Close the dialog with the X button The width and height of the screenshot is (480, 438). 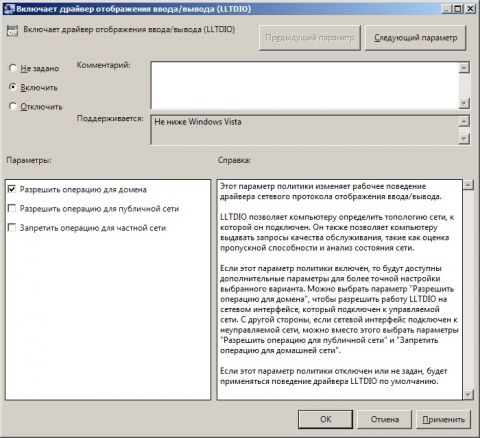[470, 9]
